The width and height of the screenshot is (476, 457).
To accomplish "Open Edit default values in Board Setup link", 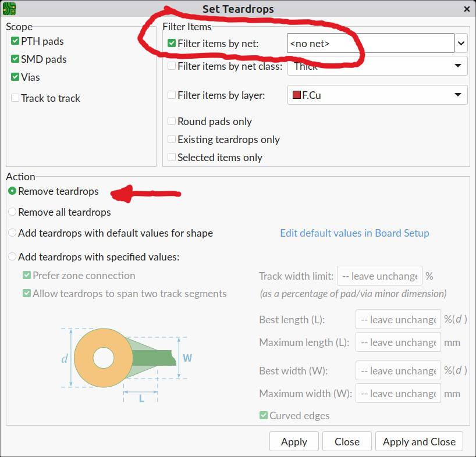I will [354, 233].
